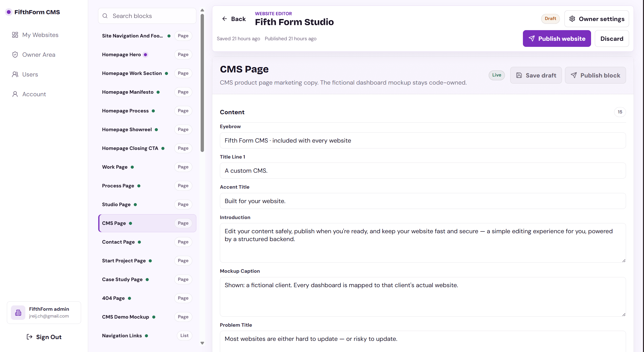
Task: Select the Homepage Hero block
Action: (147, 55)
